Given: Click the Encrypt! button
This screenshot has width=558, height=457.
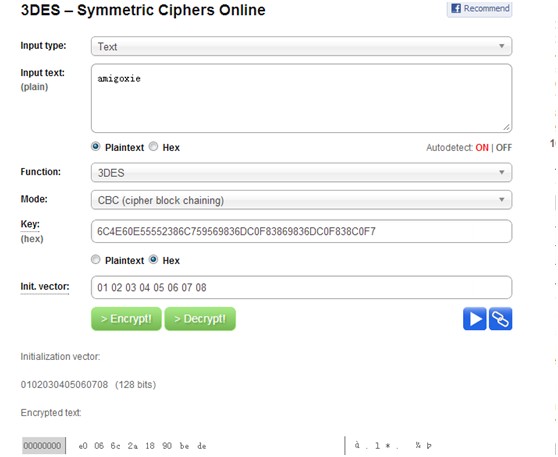Looking at the screenshot, I should [126, 319].
